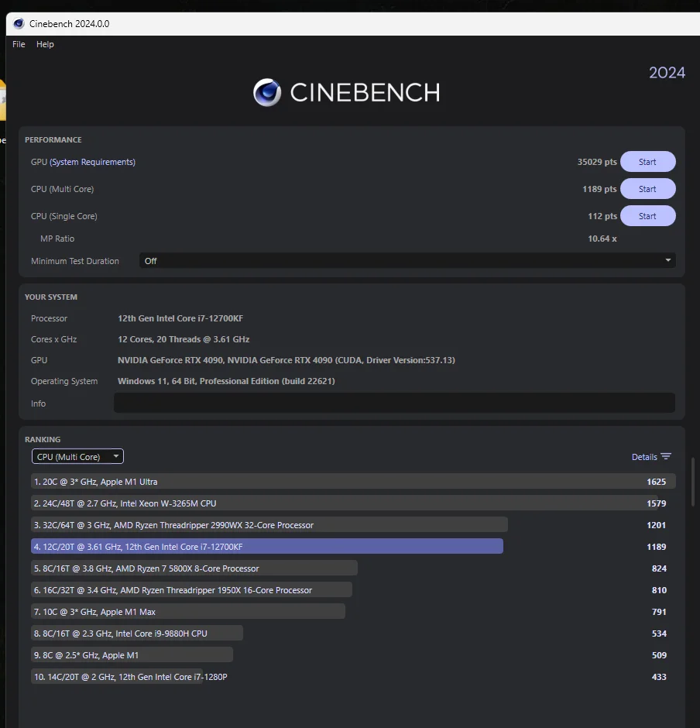Select the highlighted i7-12700KF ranking row
Image resolution: width=700 pixels, height=728 pixels.
click(x=353, y=547)
